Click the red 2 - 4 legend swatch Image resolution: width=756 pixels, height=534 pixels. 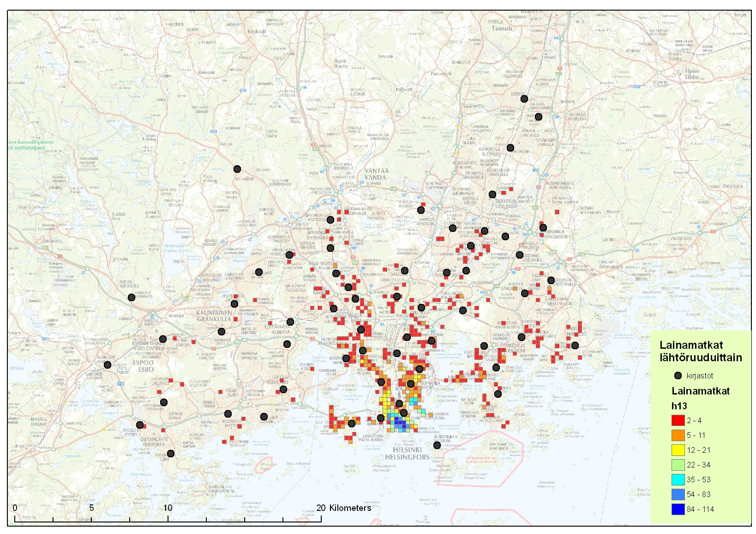point(678,420)
